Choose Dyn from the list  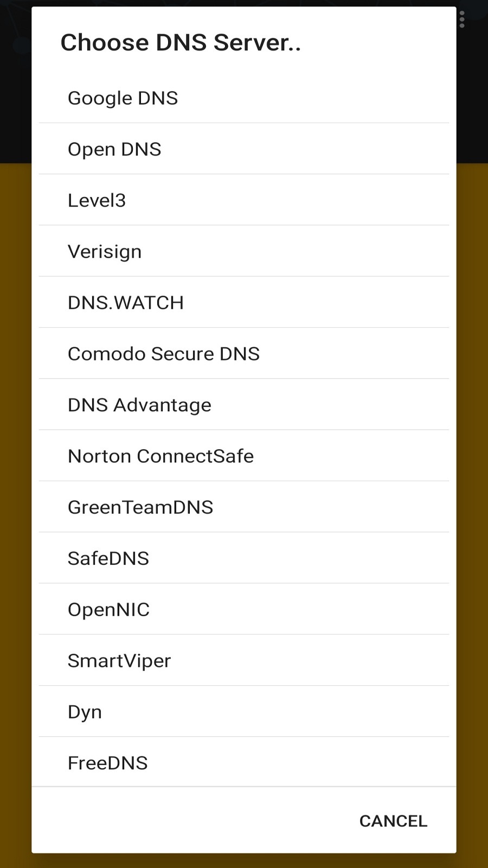tap(244, 711)
